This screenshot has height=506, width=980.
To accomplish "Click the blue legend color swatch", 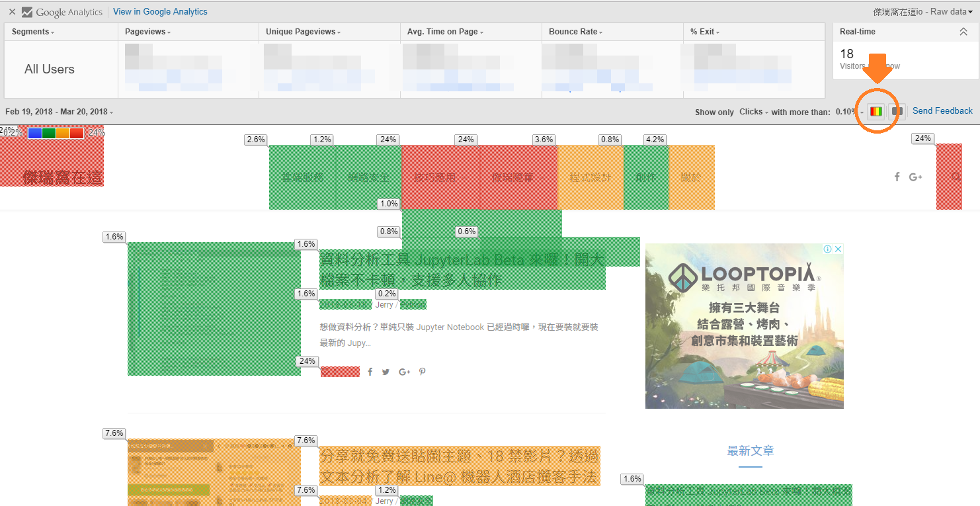I will tap(35, 133).
